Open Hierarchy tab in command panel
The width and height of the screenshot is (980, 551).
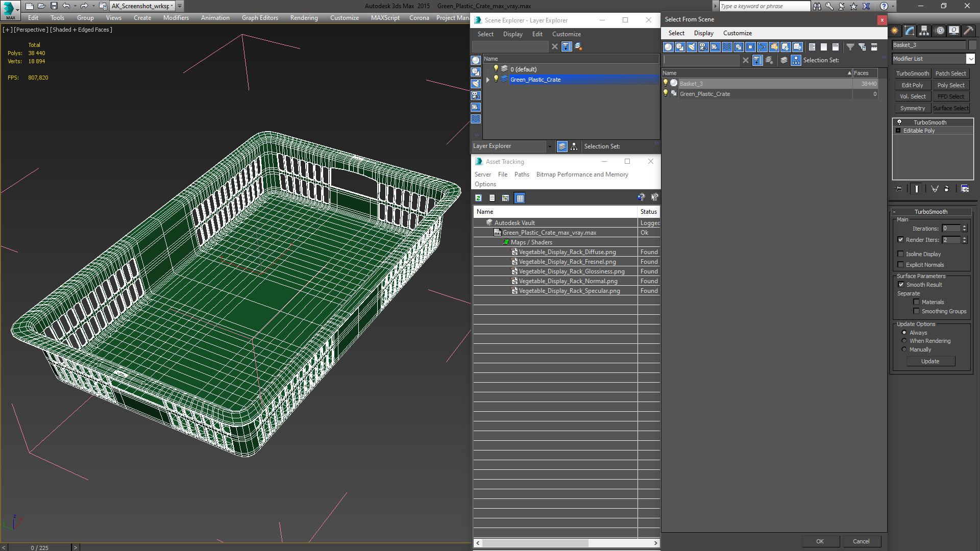924,31
